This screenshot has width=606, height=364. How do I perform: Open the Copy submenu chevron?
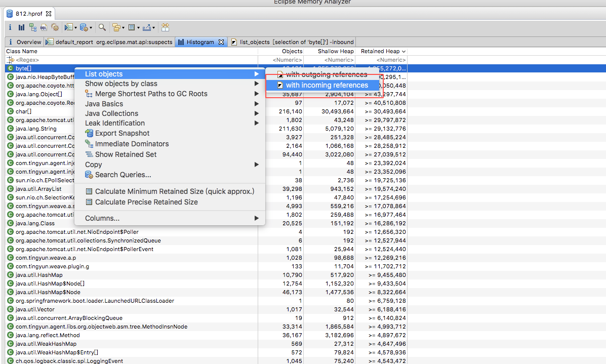pos(256,164)
